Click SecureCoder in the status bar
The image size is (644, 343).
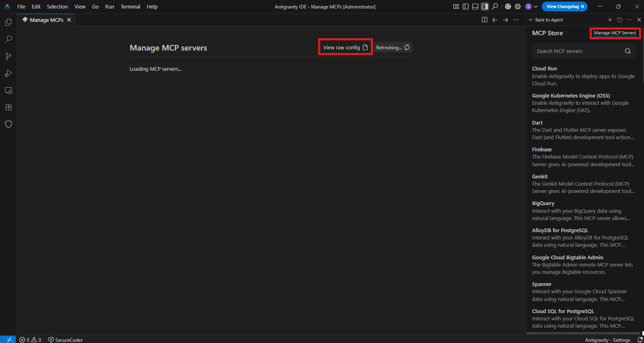[65, 340]
